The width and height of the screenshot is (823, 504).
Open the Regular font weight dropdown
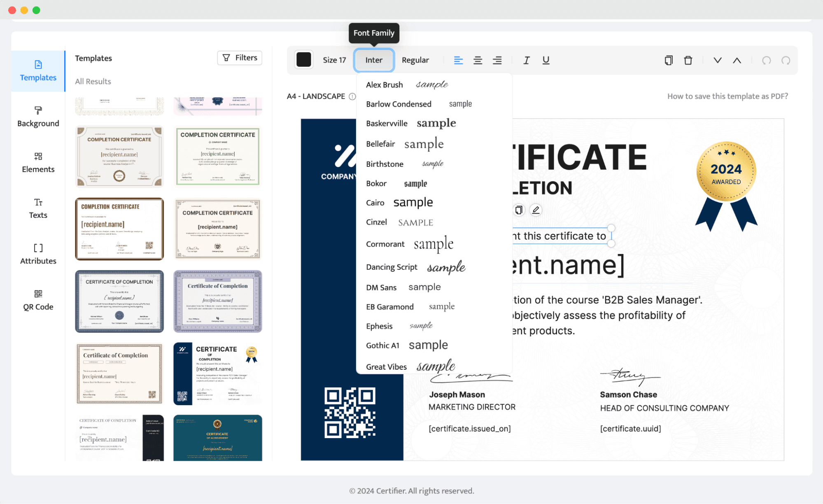pyautogui.click(x=415, y=60)
